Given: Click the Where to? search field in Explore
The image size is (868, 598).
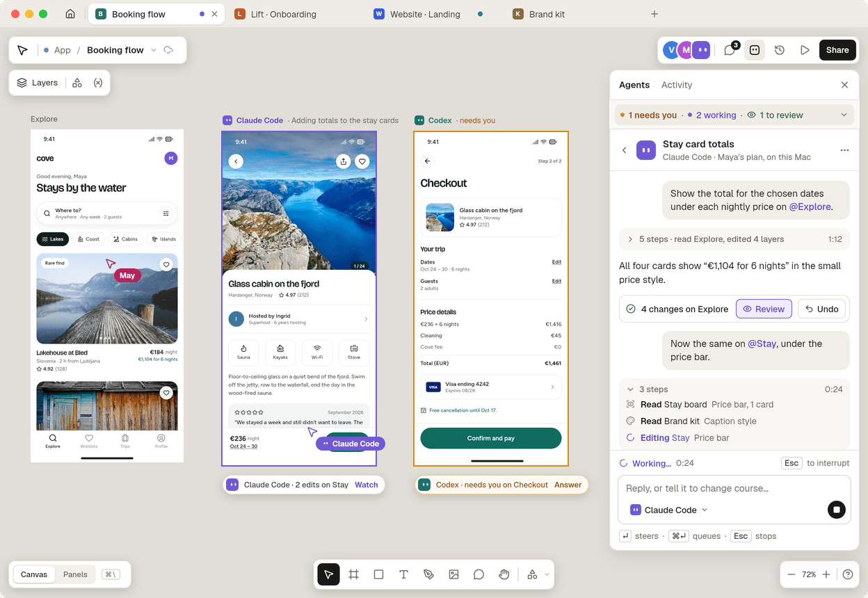Looking at the screenshot, I should click(106, 213).
